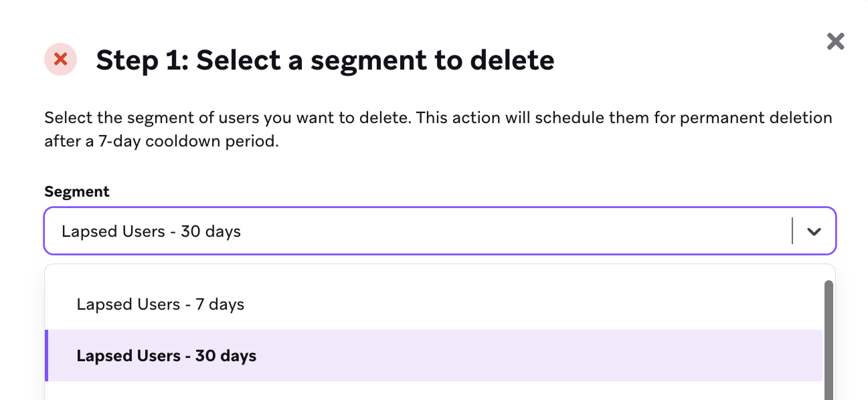868x400 pixels.
Task: Click the "Segment" field label
Action: [x=77, y=191]
